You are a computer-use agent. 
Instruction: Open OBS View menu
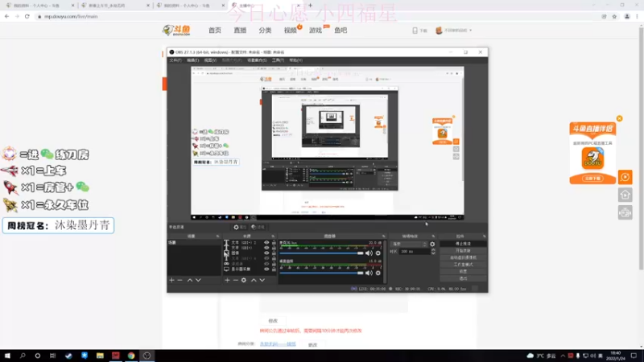[x=210, y=60]
